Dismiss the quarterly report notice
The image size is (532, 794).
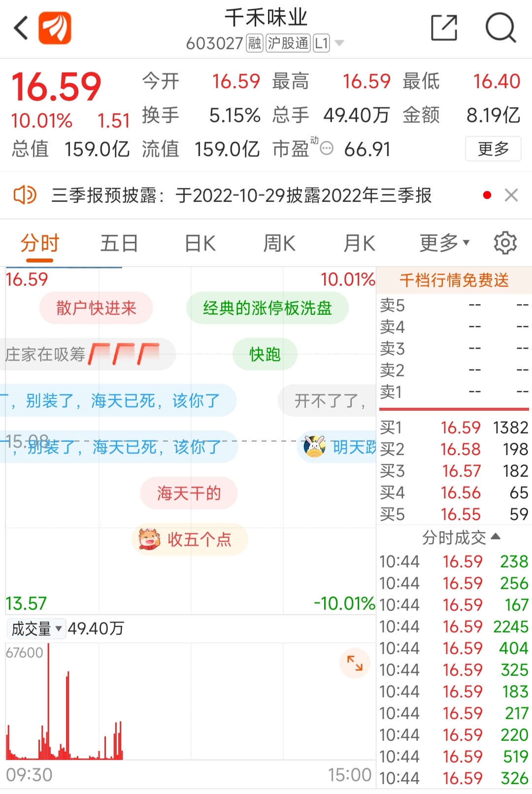coord(511,195)
